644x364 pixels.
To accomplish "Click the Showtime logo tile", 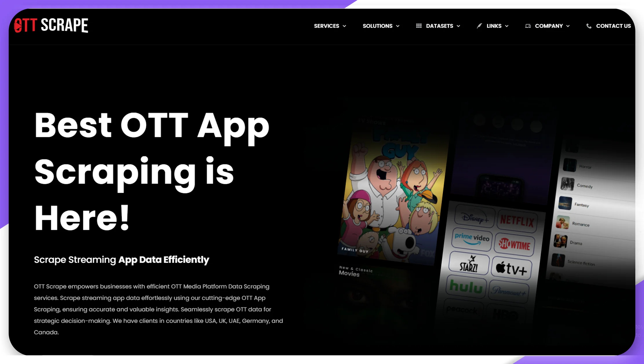I will 515,244.
